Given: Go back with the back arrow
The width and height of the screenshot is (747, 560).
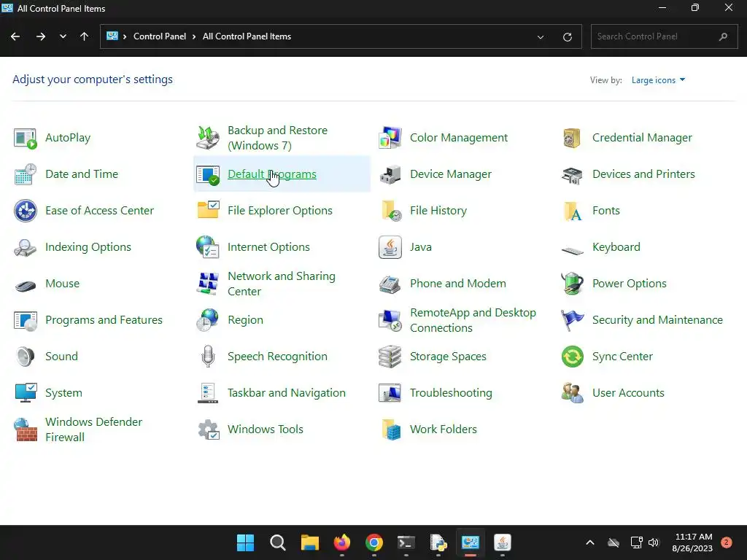Looking at the screenshot, I should pos(15,36).
